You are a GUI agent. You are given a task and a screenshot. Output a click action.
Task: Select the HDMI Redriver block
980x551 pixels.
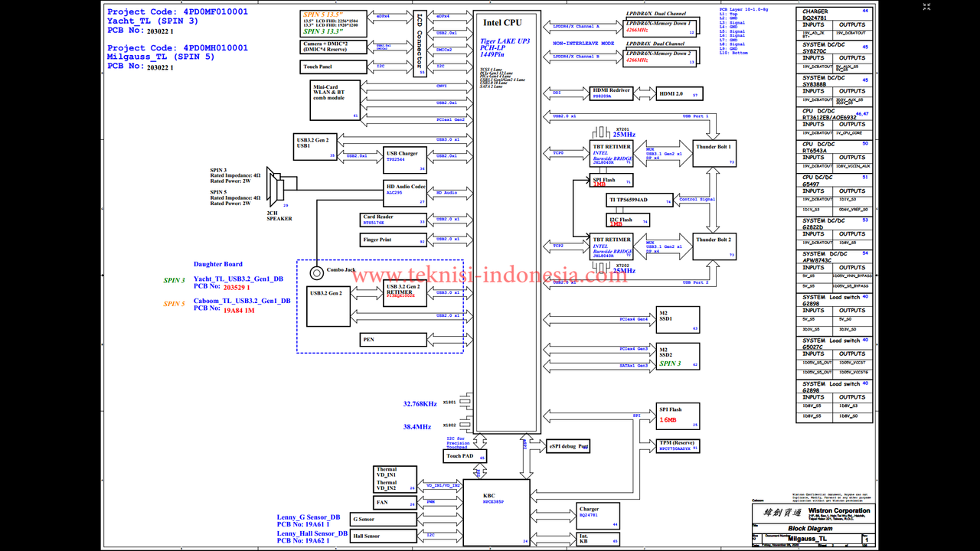pyautogui.click(x=612, y=93)
